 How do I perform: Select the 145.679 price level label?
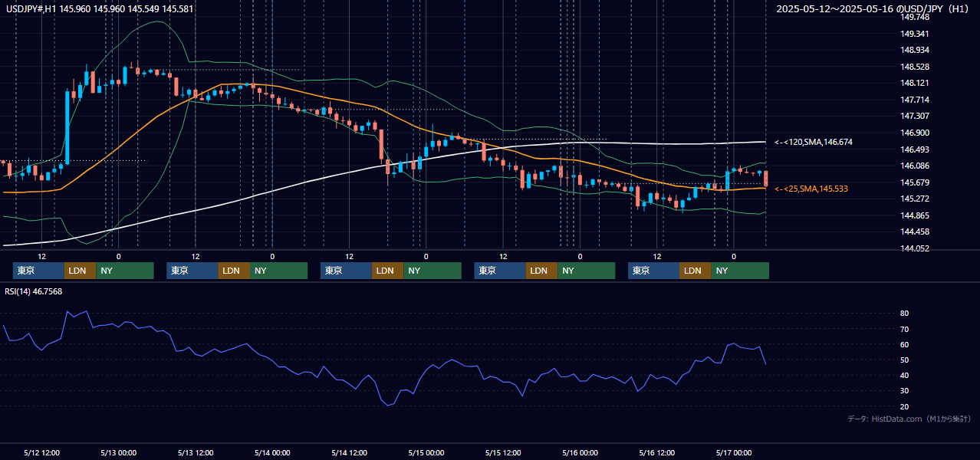(x=915, y=182)
